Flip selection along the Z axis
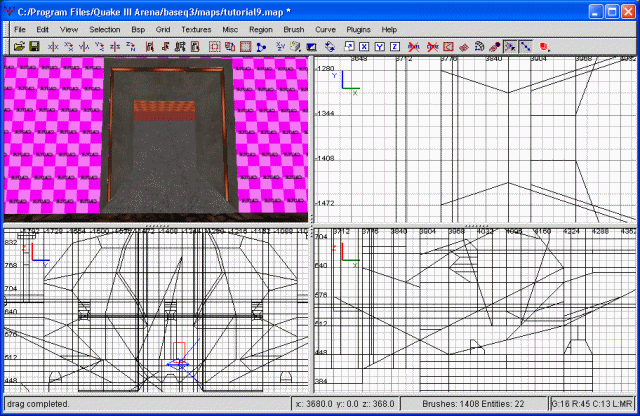 click(x=115, y=47)
